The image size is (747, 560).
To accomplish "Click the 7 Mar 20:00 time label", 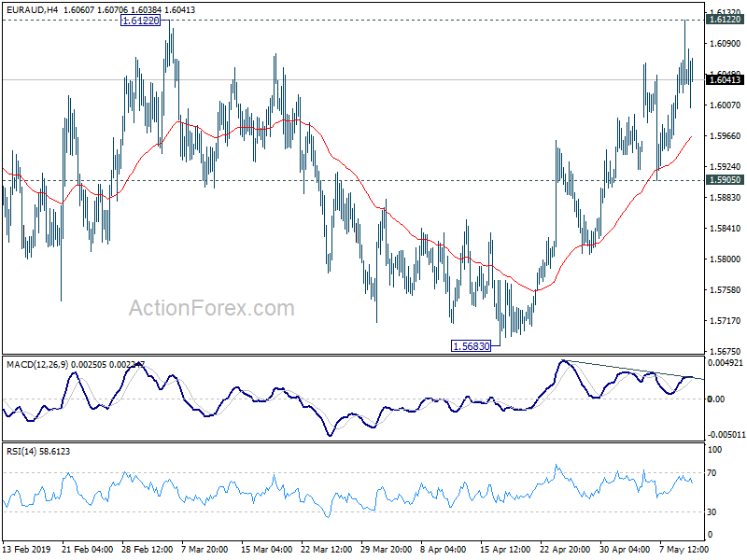I will coord(204,549).
